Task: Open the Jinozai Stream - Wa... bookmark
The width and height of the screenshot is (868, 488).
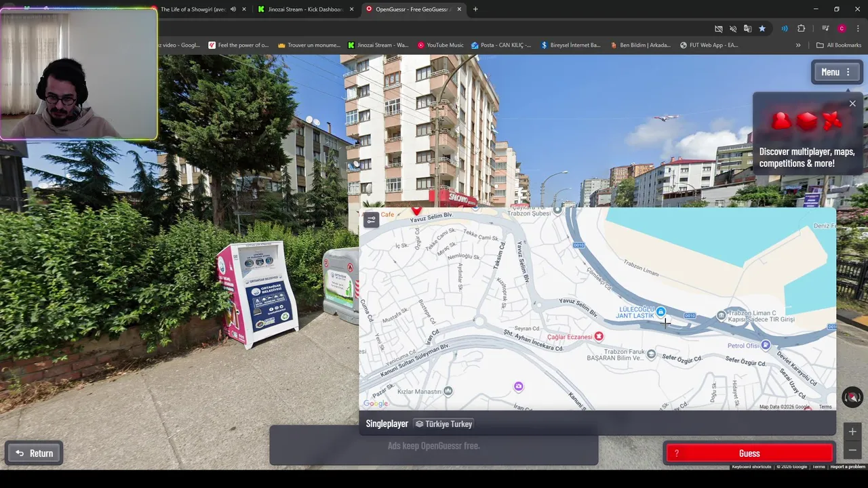Action: tap(378, 45)
